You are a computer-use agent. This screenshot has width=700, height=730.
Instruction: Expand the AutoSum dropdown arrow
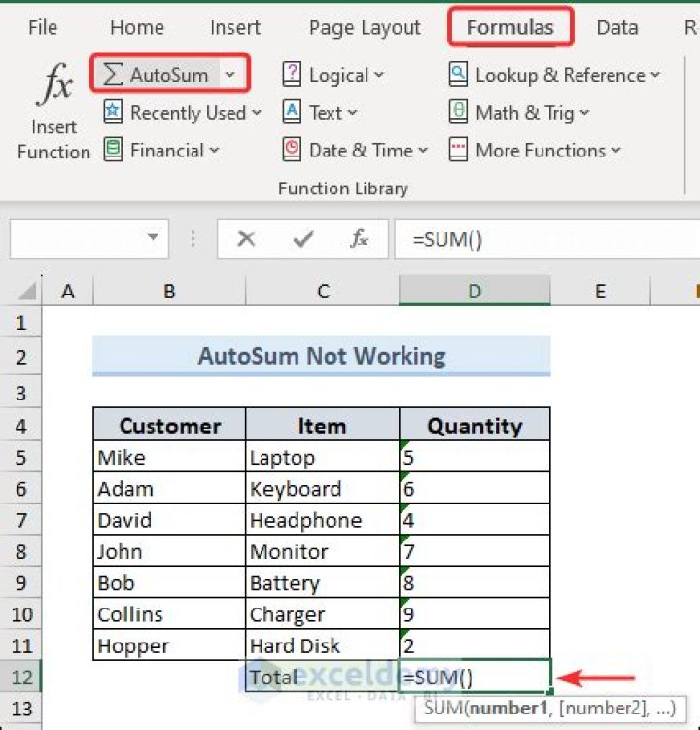tap(229, 75)
